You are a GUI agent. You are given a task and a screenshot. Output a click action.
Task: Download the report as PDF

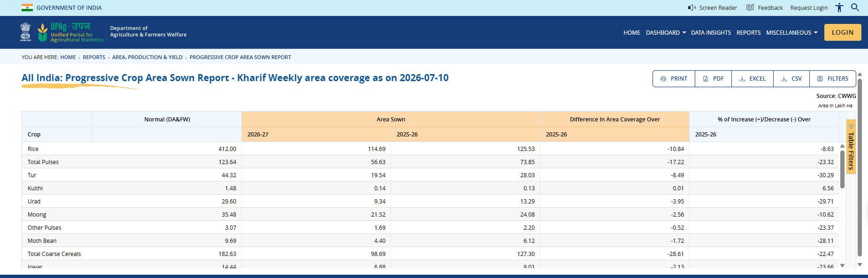[713, 79]
